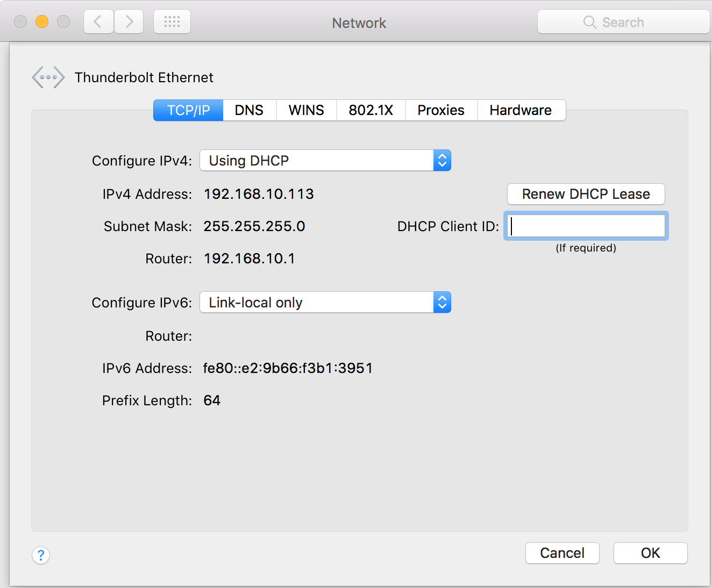Click the Thunderbolt Ethernet adapter icon
The width and height of the screenshot is (712, 588).
(48, 77)
